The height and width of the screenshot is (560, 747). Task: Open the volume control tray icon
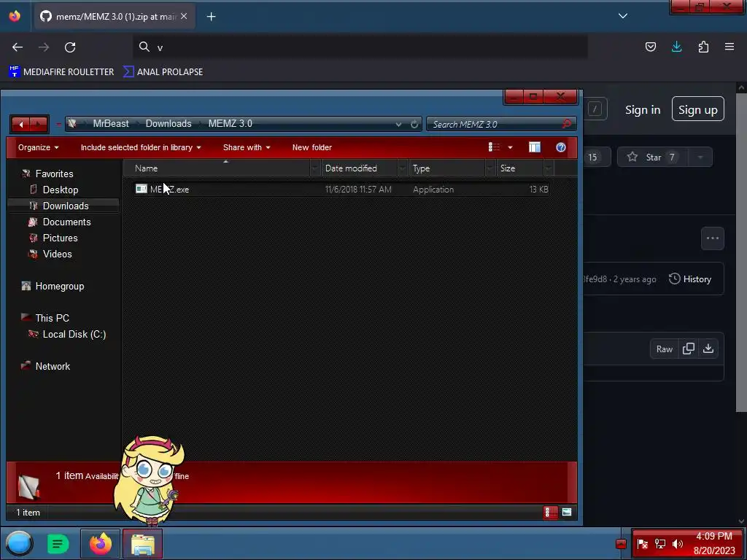pyautogui.click(x=678, y=544)
